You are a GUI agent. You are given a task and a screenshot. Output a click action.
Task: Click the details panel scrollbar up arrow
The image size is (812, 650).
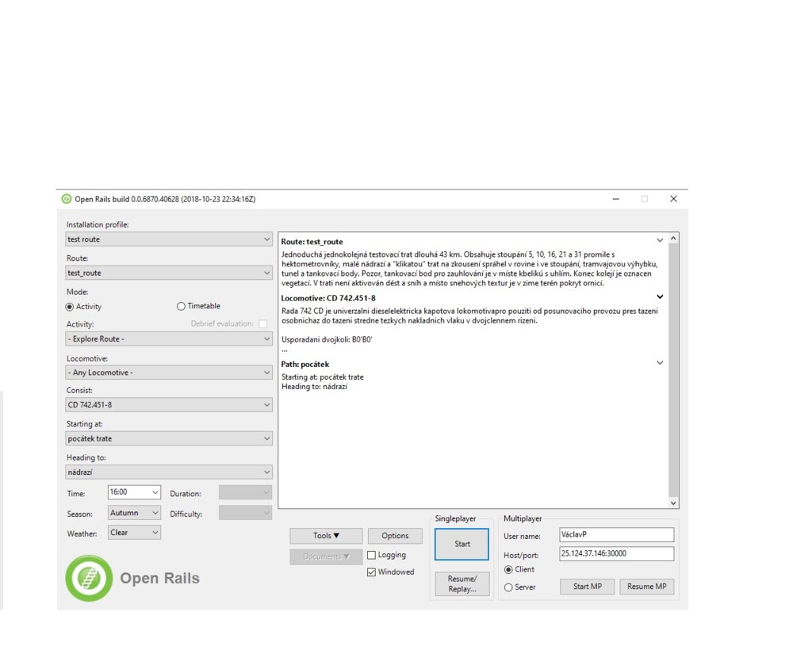point(673,238)
